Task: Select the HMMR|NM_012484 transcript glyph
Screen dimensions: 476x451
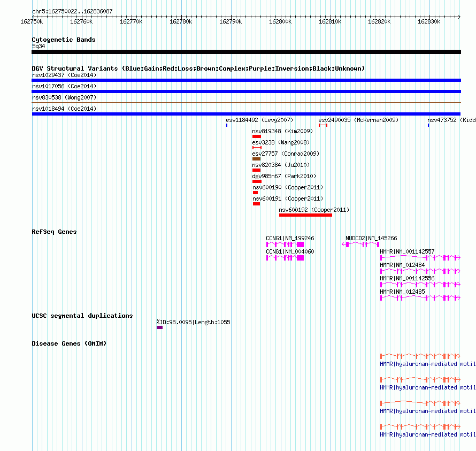Action: click(x=420, y=271)
